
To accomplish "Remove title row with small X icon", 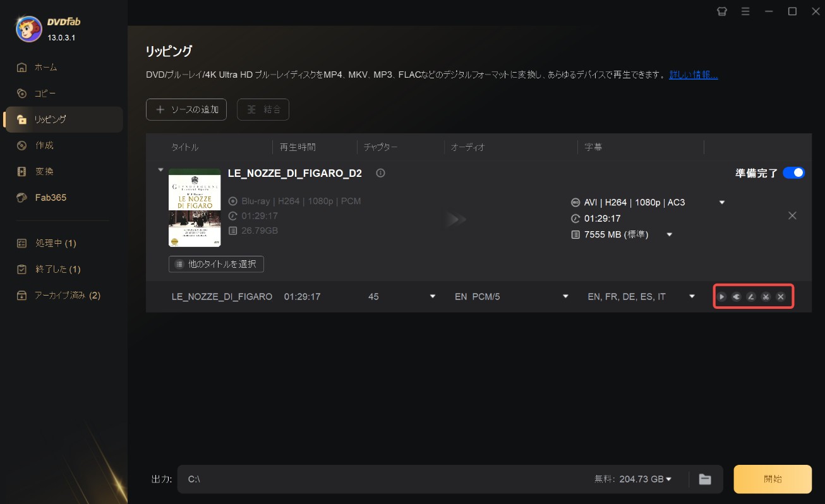I will (x=781, y=297).
